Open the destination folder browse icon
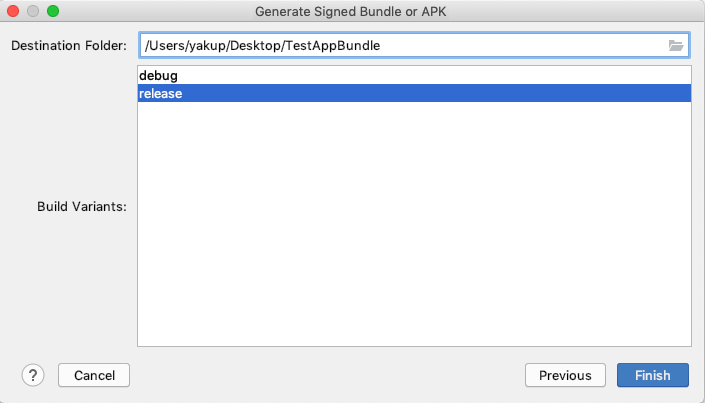Image resolution: width=705 pixels, height=403 pixels. tap(675, 45)
